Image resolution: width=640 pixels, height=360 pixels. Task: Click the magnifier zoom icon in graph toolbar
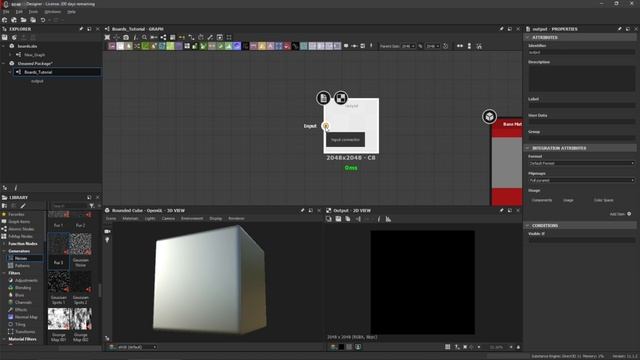[x=144, y=37]
